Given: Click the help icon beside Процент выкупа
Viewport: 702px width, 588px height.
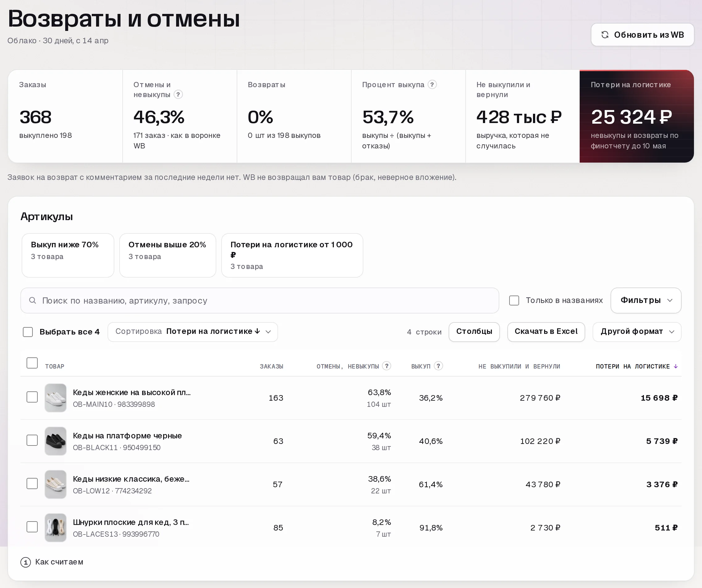Looking at the screenshot, I should [432, 85].
